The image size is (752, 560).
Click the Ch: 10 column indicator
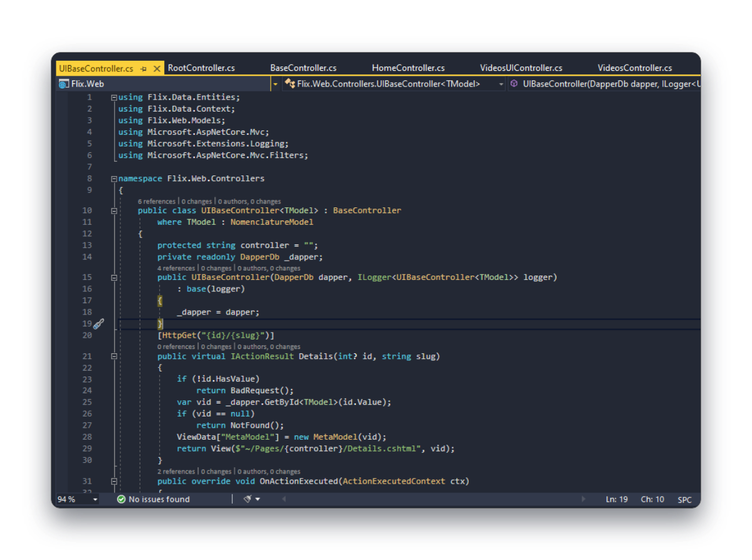click(652, 499)
